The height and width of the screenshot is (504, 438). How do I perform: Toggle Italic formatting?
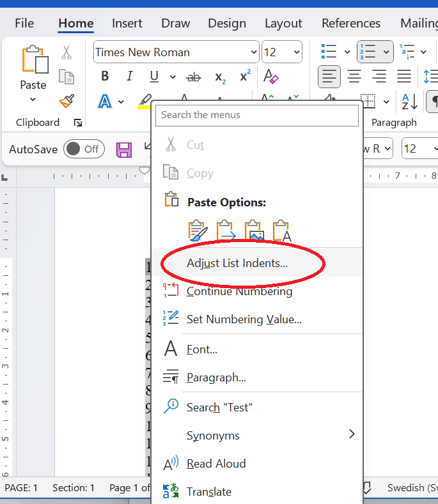(x=129, y=77)
